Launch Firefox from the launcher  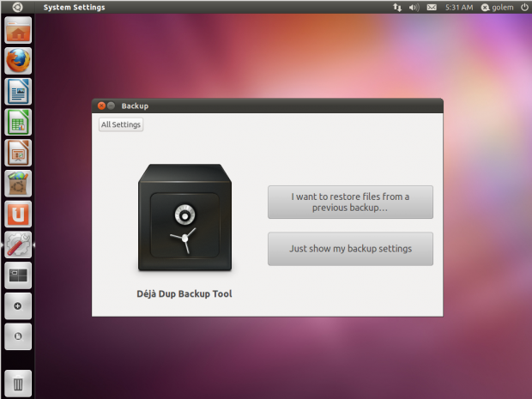coord(18,61)
